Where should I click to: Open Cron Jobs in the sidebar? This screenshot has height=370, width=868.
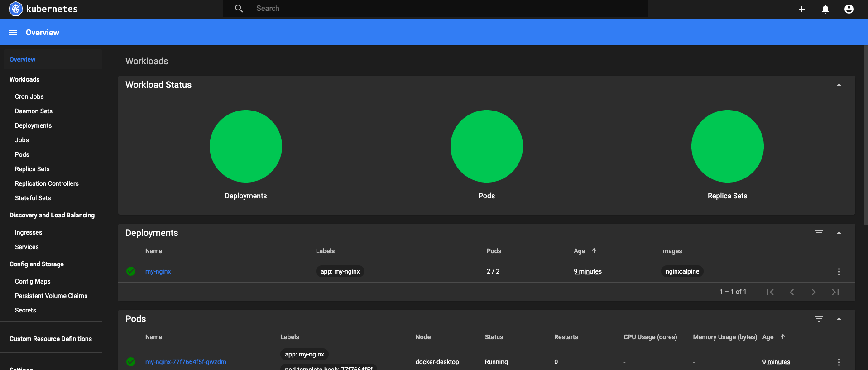pos(29,96)
